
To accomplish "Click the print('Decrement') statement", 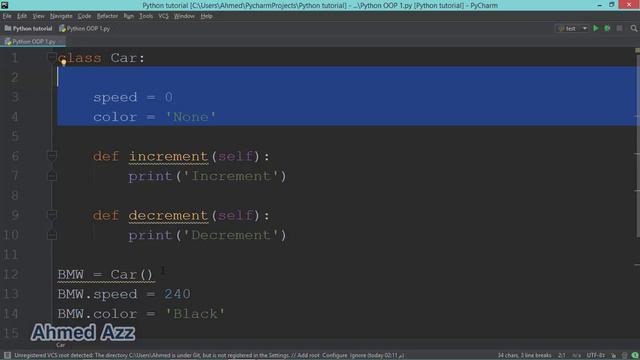I will 207,235.
